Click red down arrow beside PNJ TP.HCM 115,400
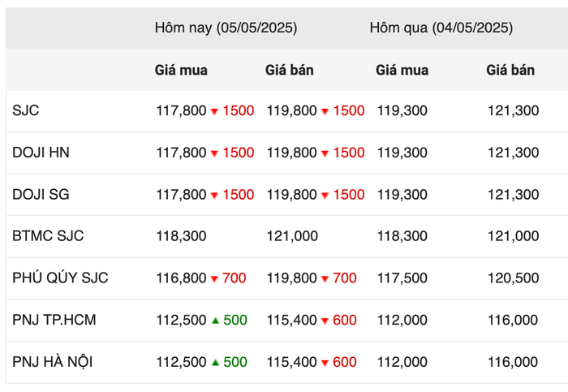 [325, 321]
